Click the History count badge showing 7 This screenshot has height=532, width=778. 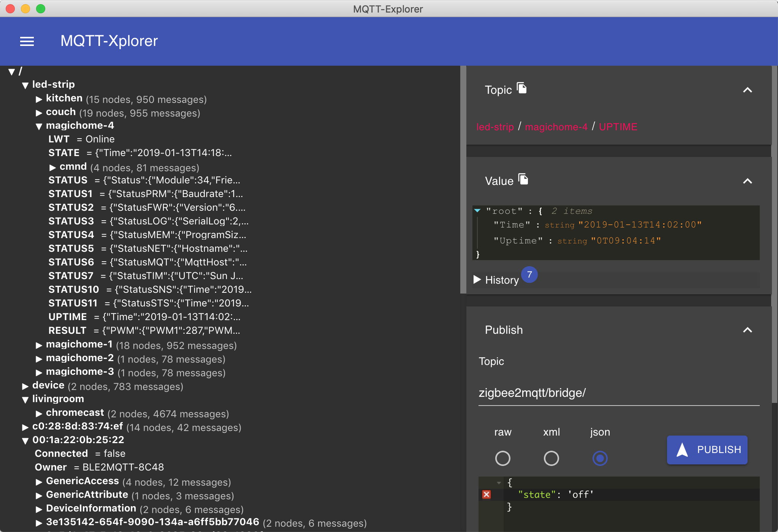pos(529,275)
